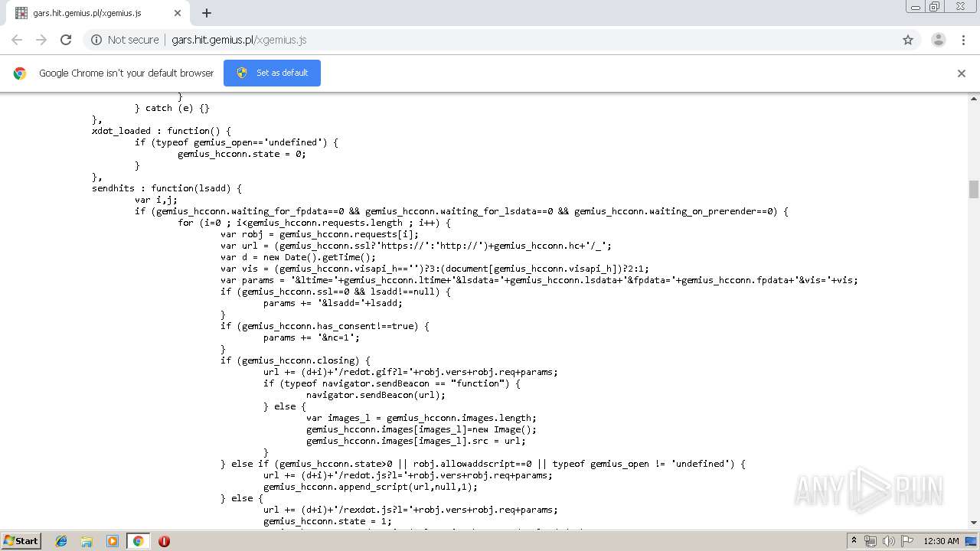Open Chrome three-dot menu

pos(963,40)
